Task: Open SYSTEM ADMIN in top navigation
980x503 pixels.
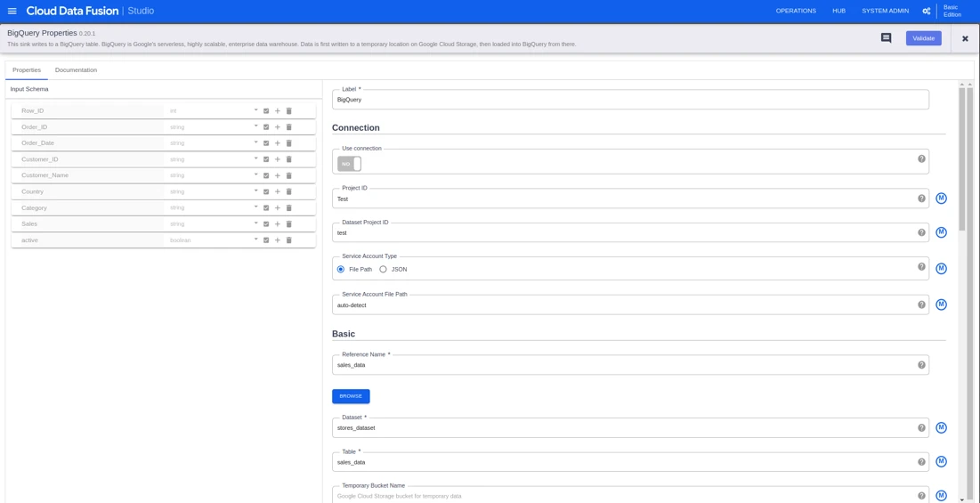Action: click(x=885, y=12)
